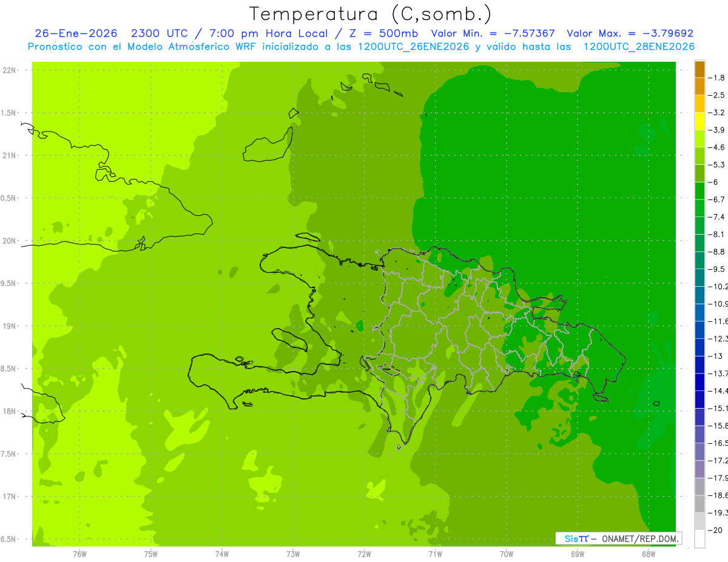This screenshot has width=728, height=562.
Task: Click the "-20" color bar label
Action: click(716, 530)
